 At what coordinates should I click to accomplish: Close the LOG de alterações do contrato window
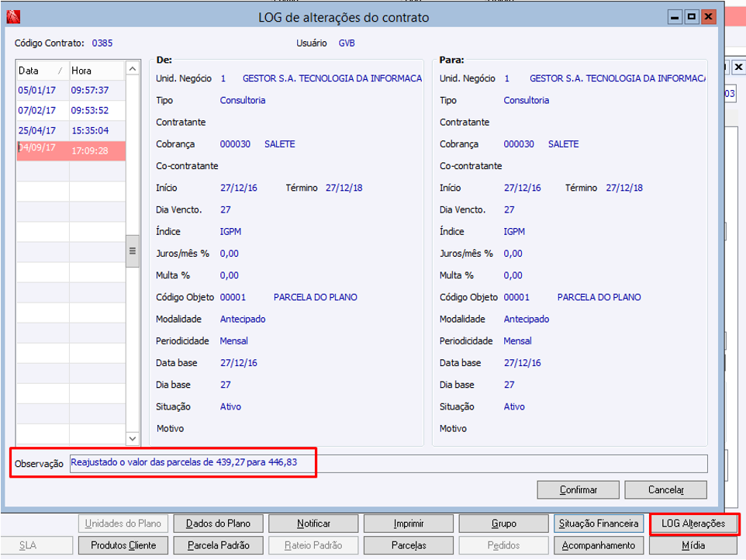tap(709, 17)
